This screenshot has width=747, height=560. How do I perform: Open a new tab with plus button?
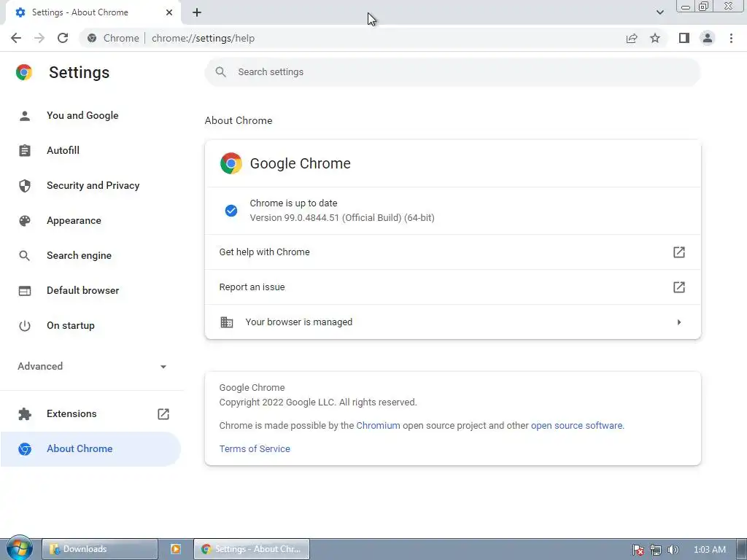click(x=197, y=12)
